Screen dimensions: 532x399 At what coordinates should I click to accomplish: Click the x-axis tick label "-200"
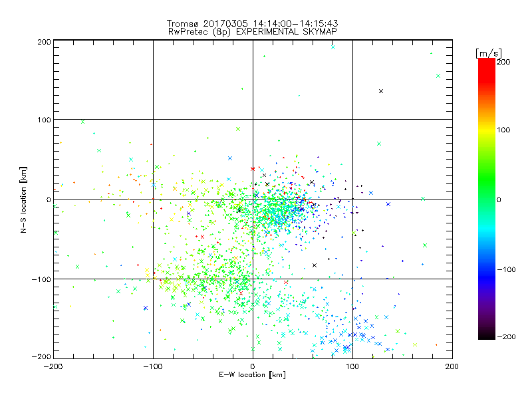(x=53, y=366)
